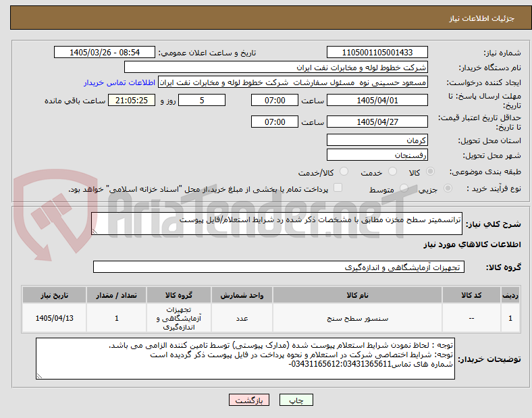532x418 pixels.
Task: Click the سنسور سطح سنج item cell
Action: pos(357,318)
